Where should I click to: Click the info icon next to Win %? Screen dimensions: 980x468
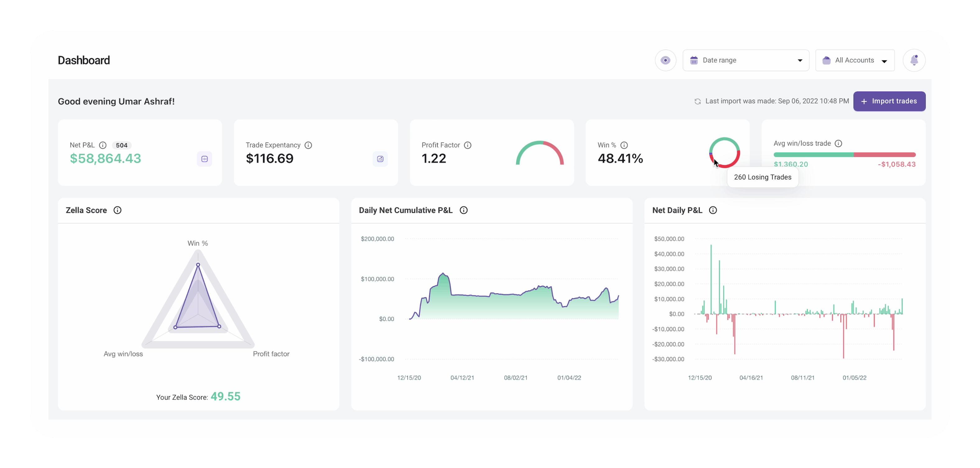[624, 145]
